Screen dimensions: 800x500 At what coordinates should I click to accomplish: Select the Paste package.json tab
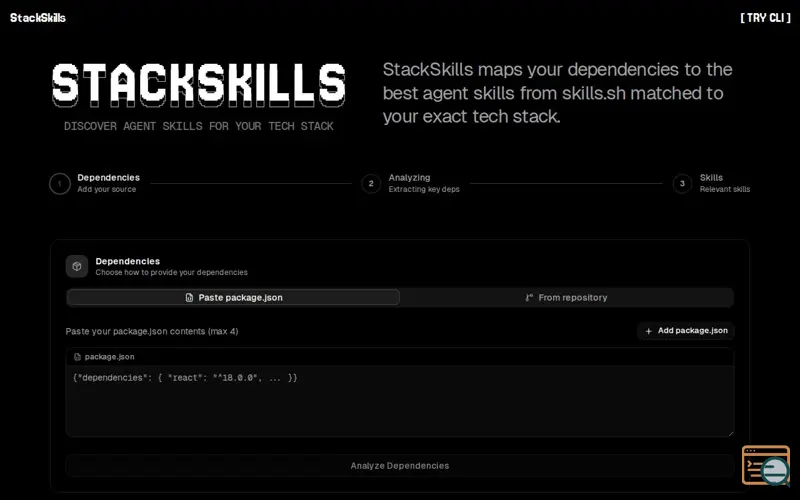point(233,297)
